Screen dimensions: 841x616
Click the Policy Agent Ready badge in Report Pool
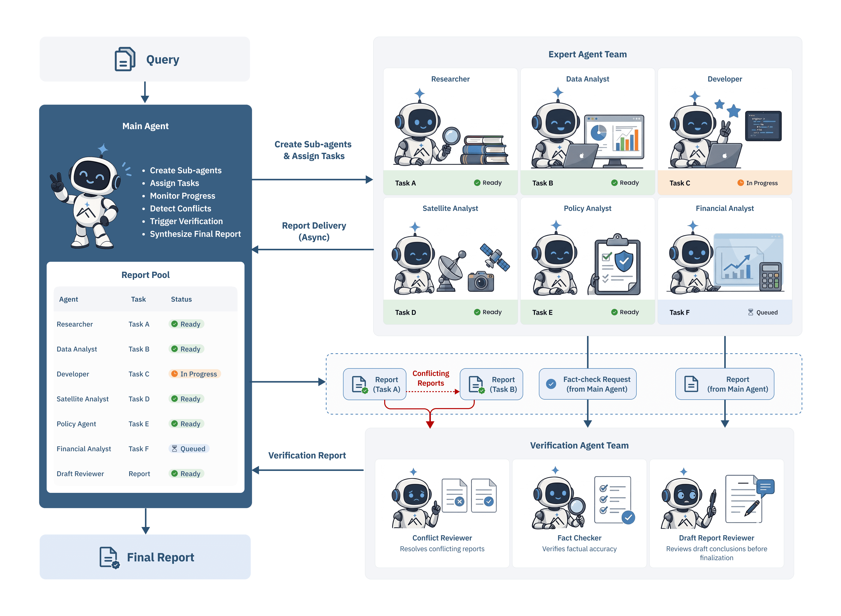coord(186,424)
